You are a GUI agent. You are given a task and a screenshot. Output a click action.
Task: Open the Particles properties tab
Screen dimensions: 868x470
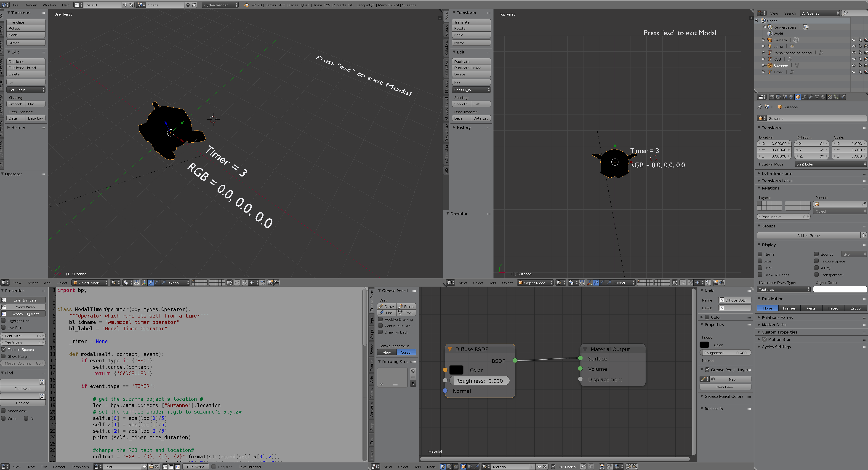836,97
